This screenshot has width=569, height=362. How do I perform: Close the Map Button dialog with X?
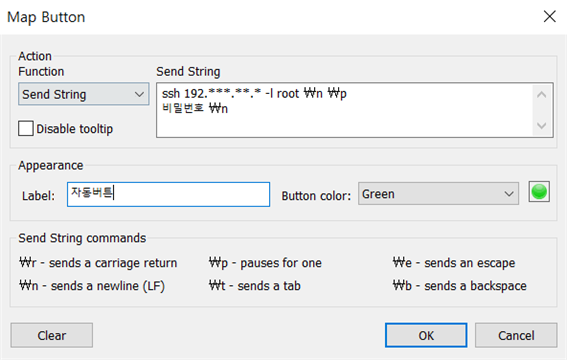pos(550,16)
